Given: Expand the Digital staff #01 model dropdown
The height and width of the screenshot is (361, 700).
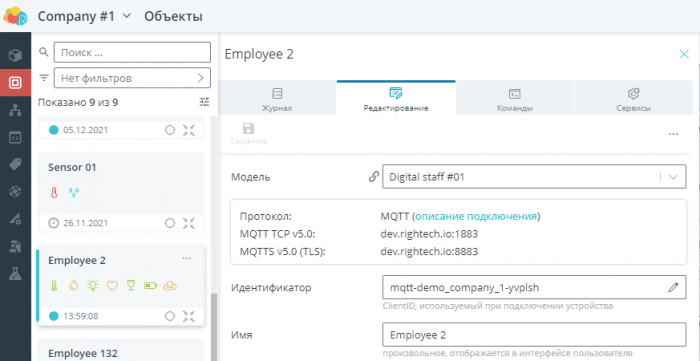Looking at the screenshot, I should click(x=534, y=177).
